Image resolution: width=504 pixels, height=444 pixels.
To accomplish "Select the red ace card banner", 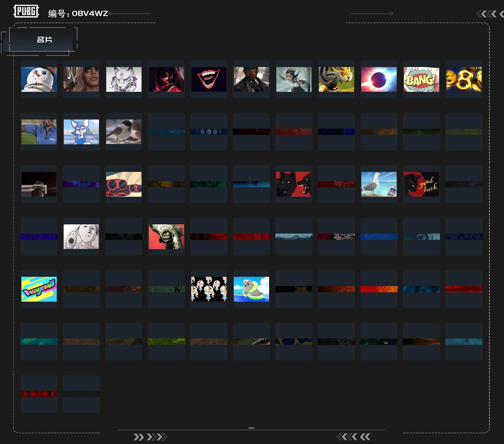I will (294, 132).
